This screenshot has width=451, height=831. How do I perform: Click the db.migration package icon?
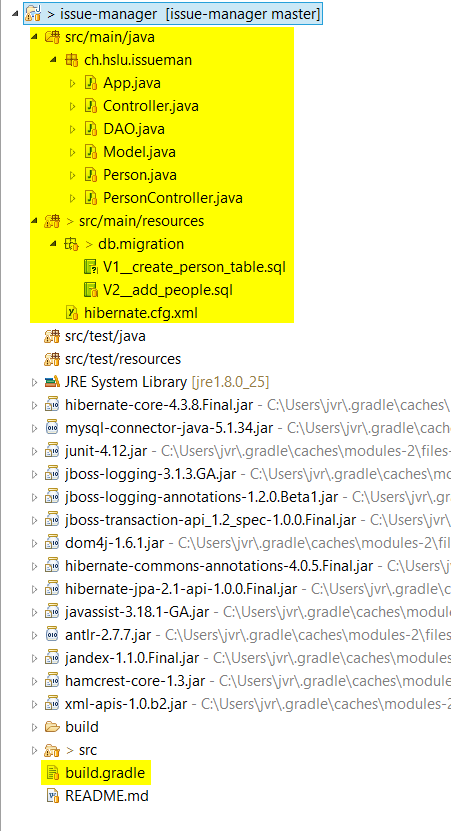[x=71, y=244]
